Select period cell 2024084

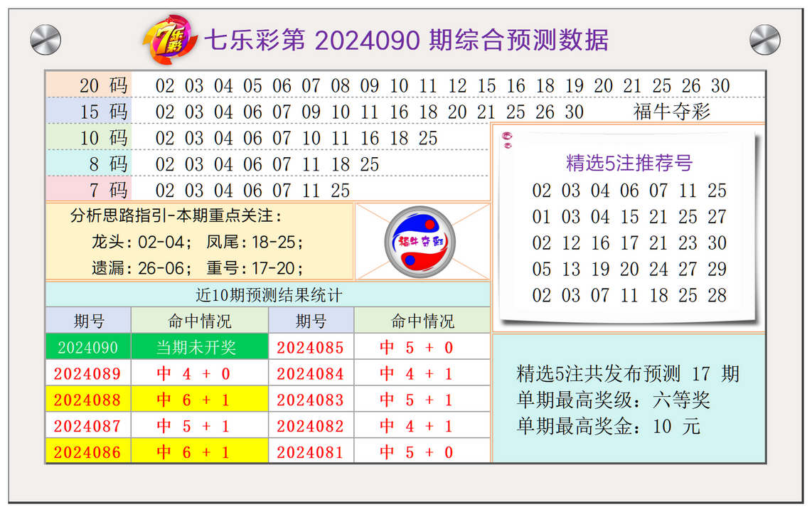click(x=311, y=374)
